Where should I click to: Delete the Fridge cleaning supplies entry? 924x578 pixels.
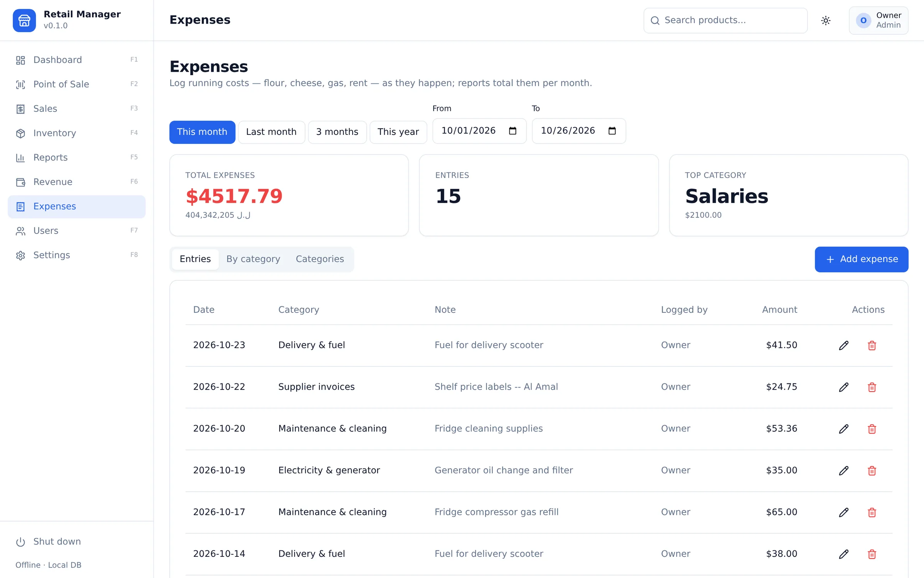pyautogui.click(x=872, y=429)
